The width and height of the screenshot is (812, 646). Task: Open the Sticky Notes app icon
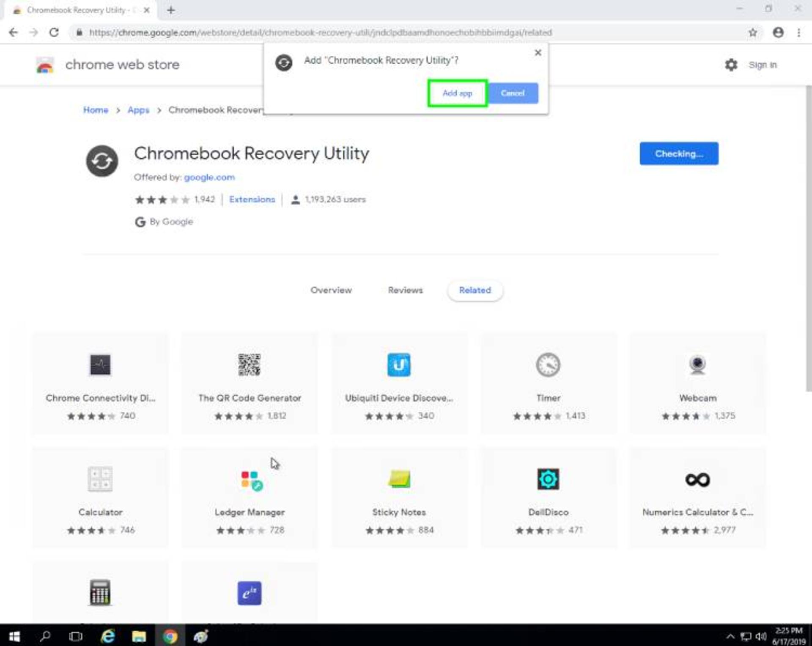point(399,479)
